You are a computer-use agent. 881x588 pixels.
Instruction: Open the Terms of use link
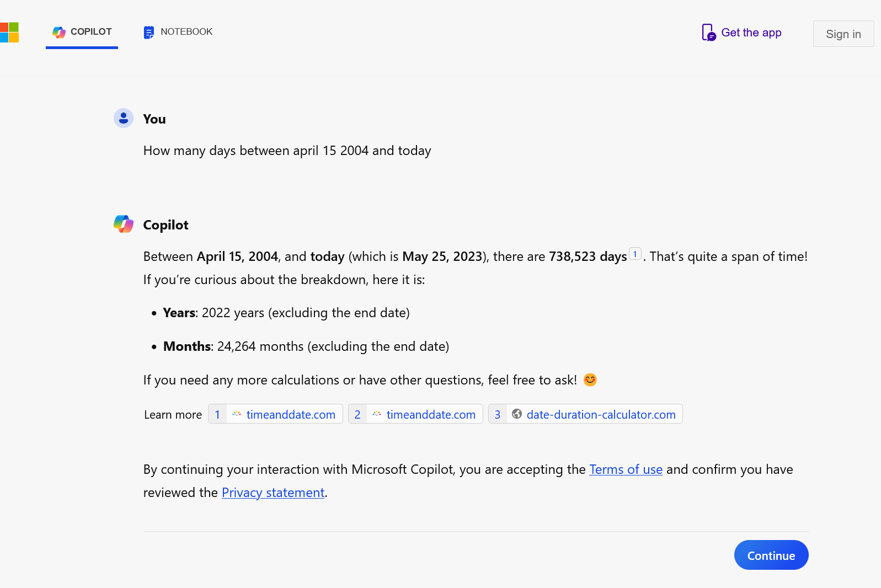click(626, 469)
